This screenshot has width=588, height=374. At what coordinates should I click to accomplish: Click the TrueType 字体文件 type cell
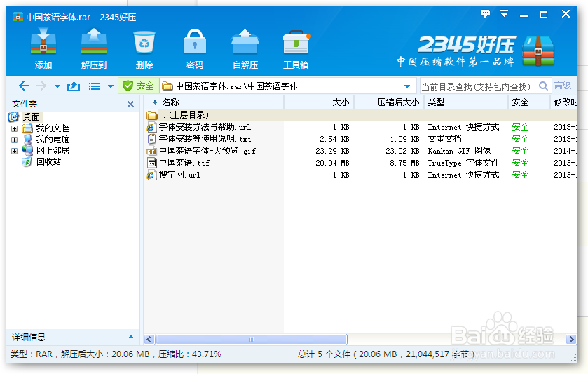(x=463, y=163)
